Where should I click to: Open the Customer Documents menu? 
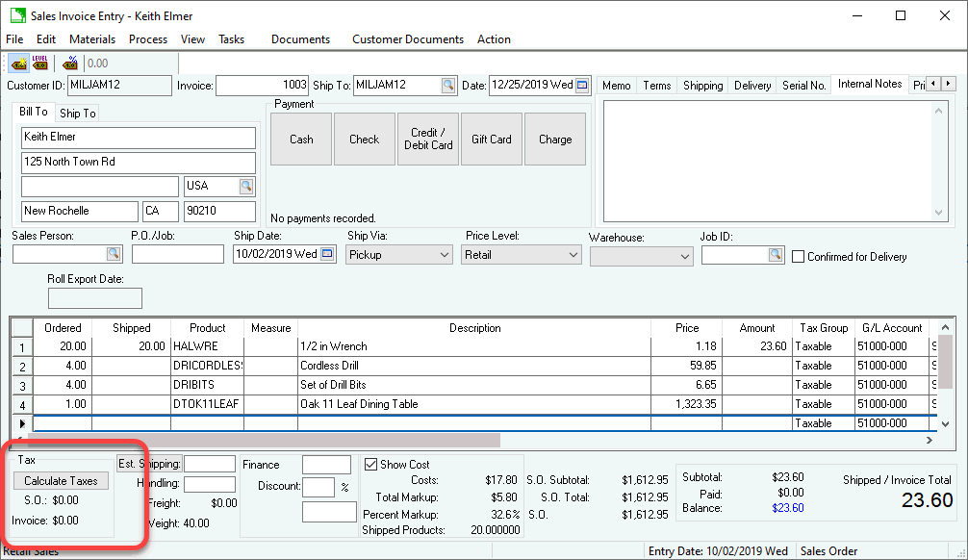(407, 39)
